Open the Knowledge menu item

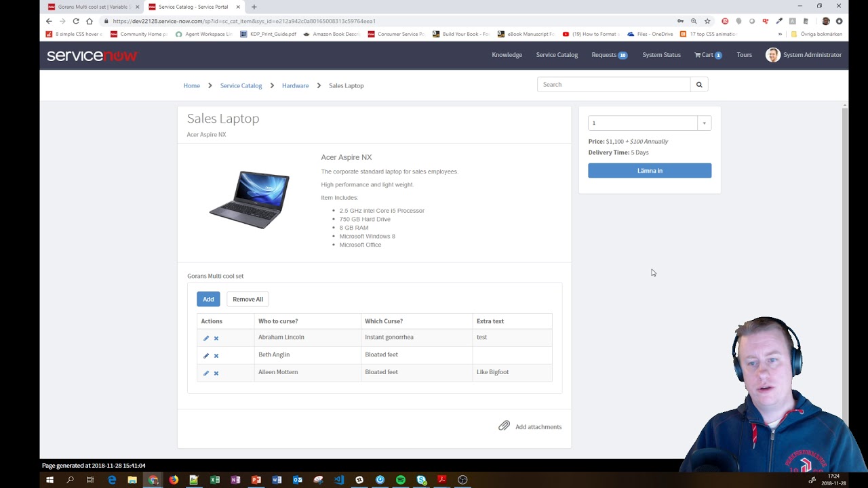pos(507,55)
